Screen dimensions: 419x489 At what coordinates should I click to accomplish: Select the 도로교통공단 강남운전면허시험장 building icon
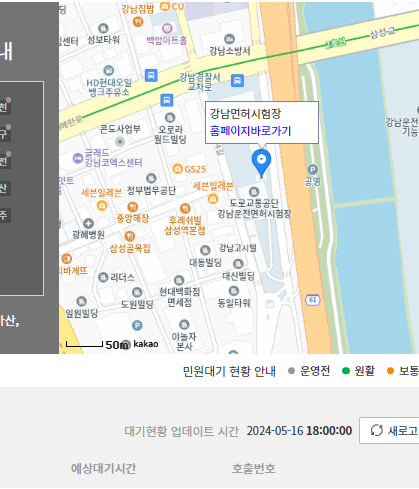pyautogui.click(x=254, y=192)
